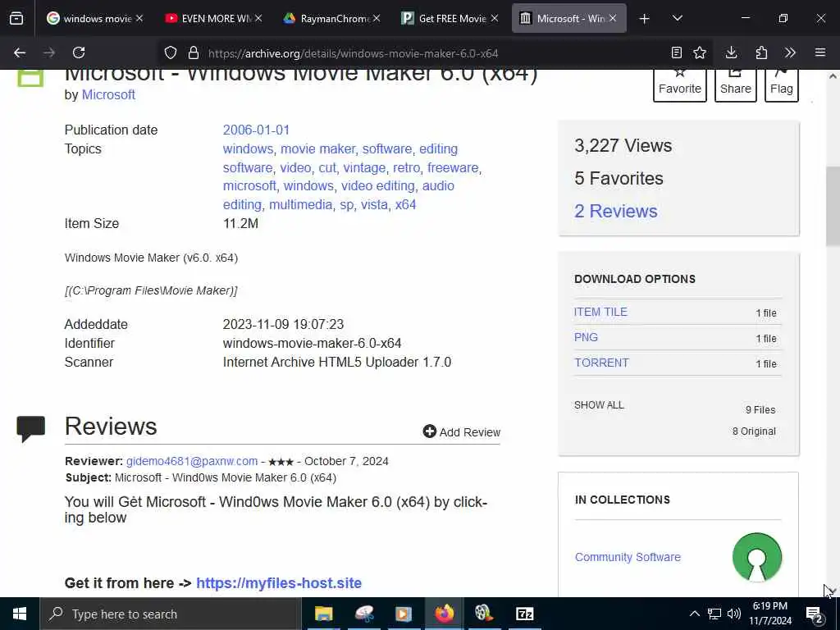Click the Add Review plus icon
Viewport: 840px width, 630px height.
429,431
